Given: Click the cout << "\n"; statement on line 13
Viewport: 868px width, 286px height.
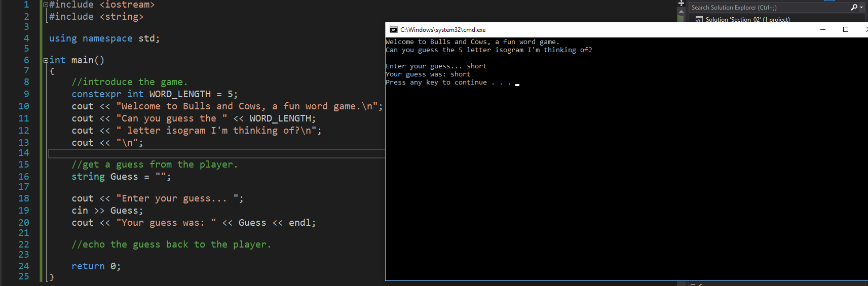Looking at the screenshot, I should (107, 143).
